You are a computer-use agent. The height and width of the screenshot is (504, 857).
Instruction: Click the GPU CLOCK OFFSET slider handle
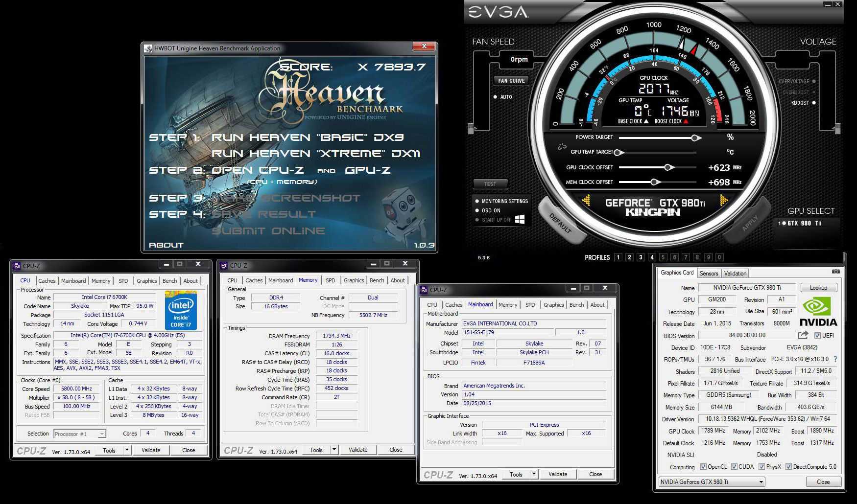[x=668, y=167]
